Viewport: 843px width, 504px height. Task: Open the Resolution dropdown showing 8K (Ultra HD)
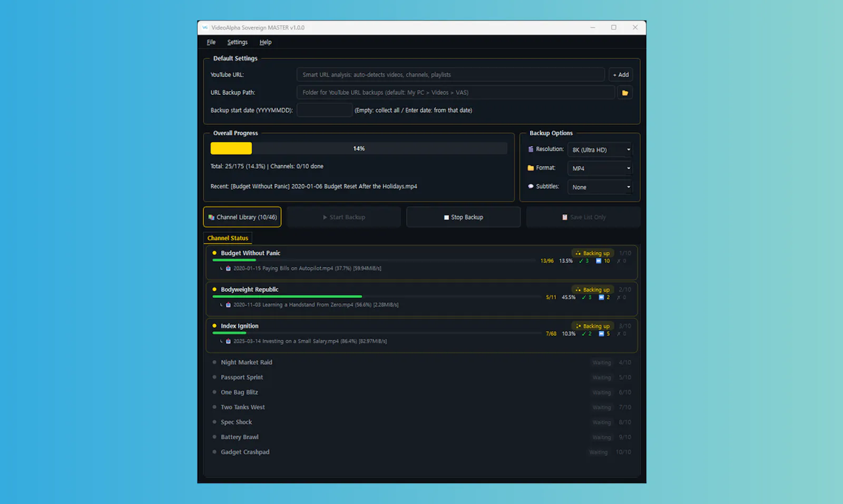pos(600,150)
